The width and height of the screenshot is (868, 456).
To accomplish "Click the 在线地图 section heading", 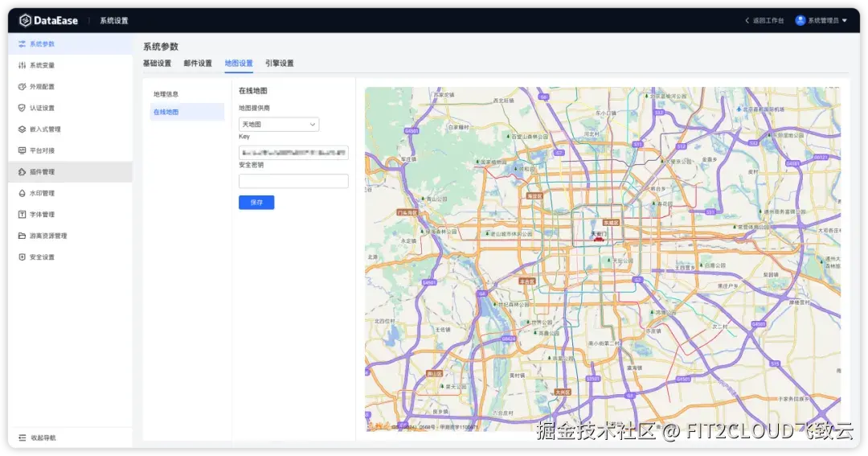I will (253, 90).
